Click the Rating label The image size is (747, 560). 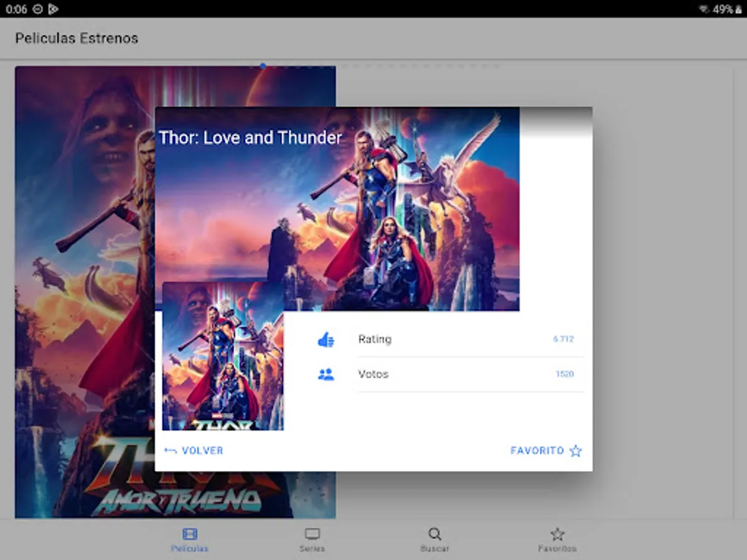(x=375, y=340)
